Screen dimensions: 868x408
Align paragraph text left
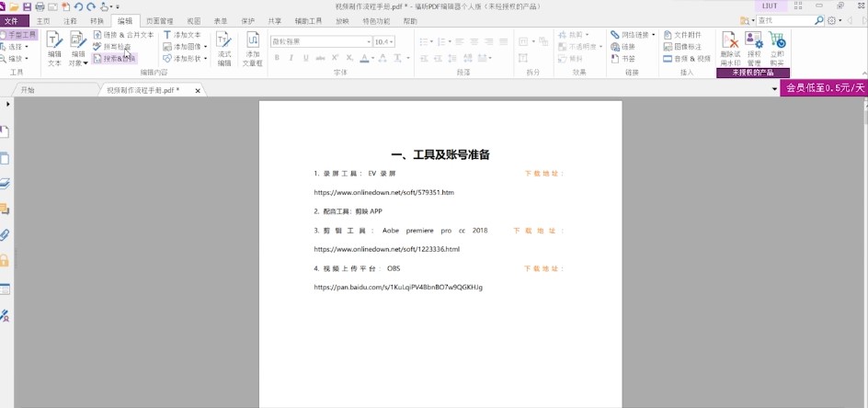(x=460, y=41)
